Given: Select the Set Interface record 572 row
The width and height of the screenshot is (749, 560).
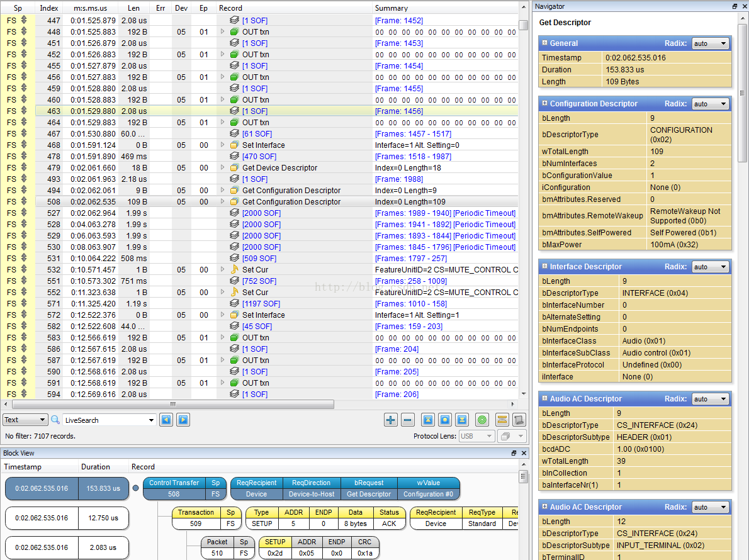Looking at the screenshot, I should 260,315.
